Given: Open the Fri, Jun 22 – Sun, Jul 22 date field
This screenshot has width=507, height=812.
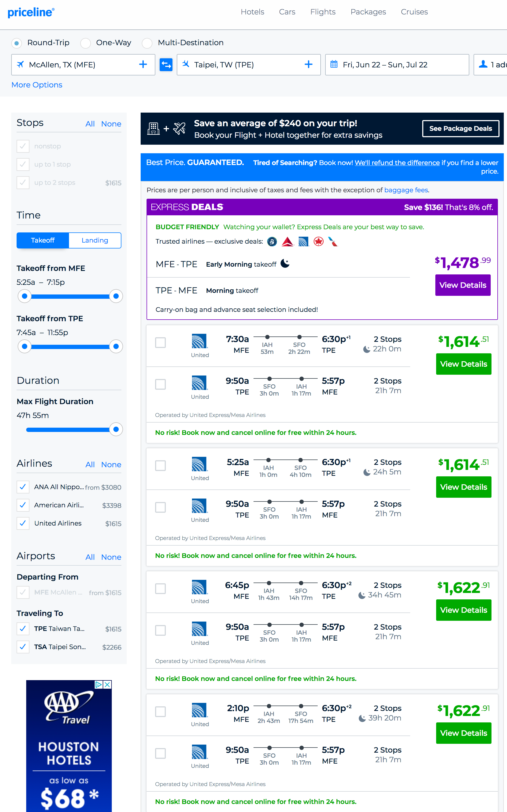Looking at the screenshot, I should click(x=397, y=64).
